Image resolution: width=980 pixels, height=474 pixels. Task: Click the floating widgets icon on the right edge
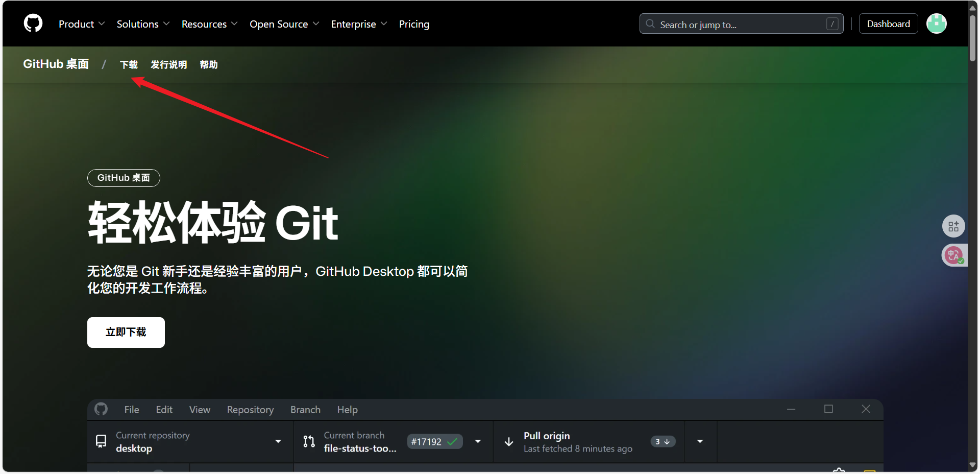pos(953,226)
